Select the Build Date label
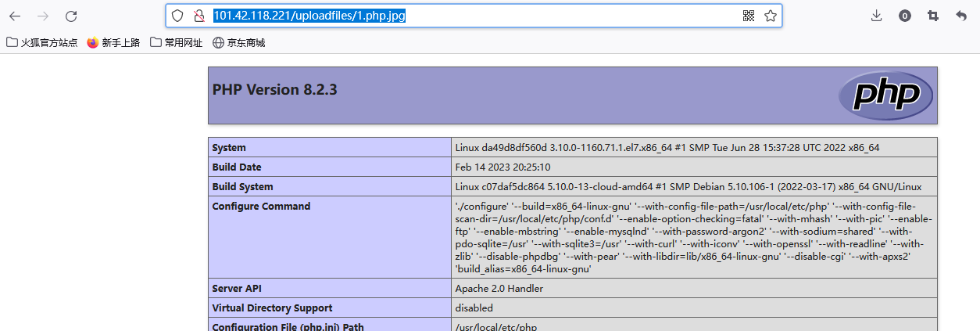The width and height of the screenshot is (980, 331). (237, 167)
